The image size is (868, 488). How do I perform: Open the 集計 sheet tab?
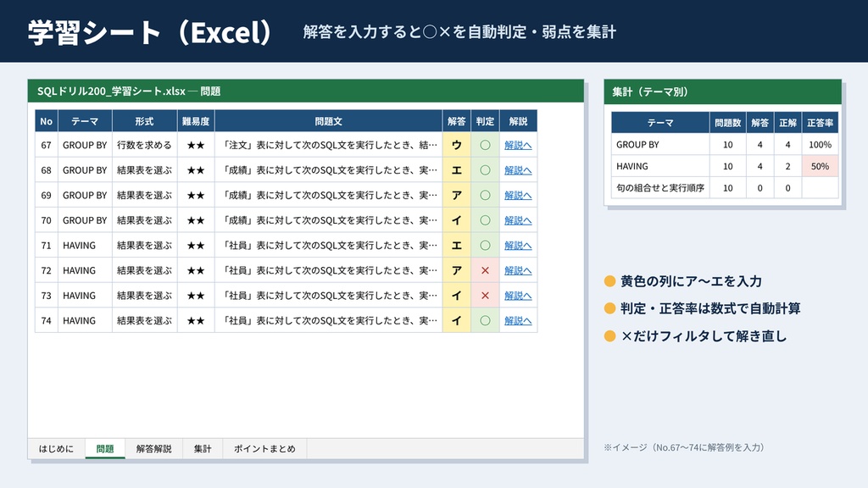click(203, 449)
